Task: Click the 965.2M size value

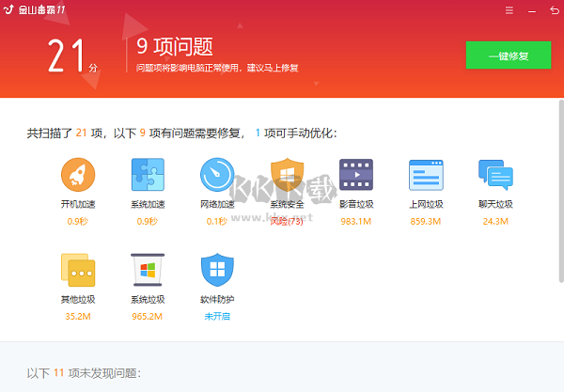Action: coord(148,317)
